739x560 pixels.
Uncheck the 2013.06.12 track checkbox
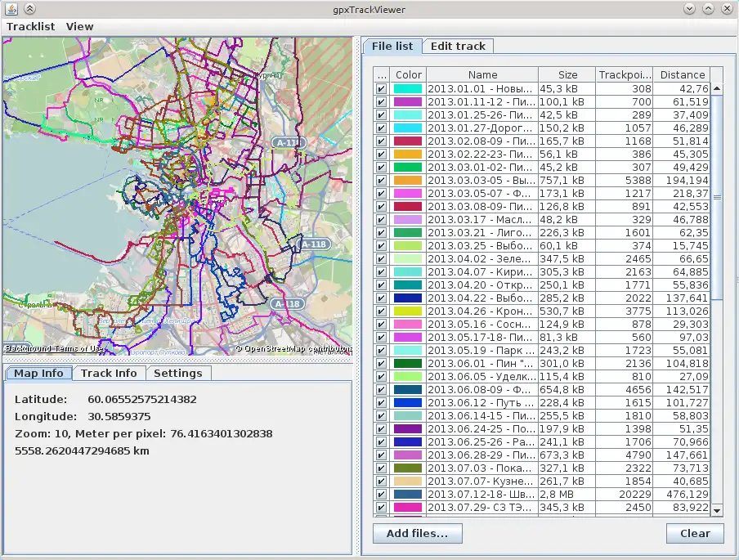coord(381,402)
